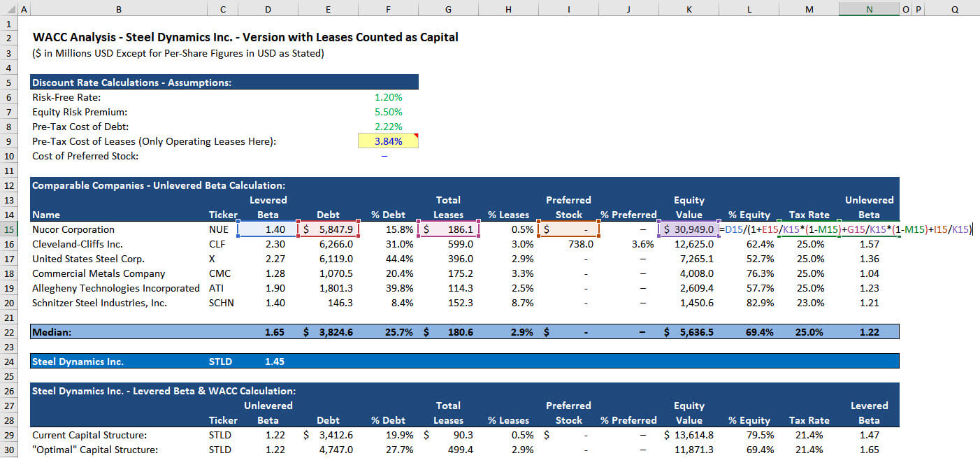Viewport: 980px width, 458px height.
Task: Select row header 15
Action: (8, 229)
